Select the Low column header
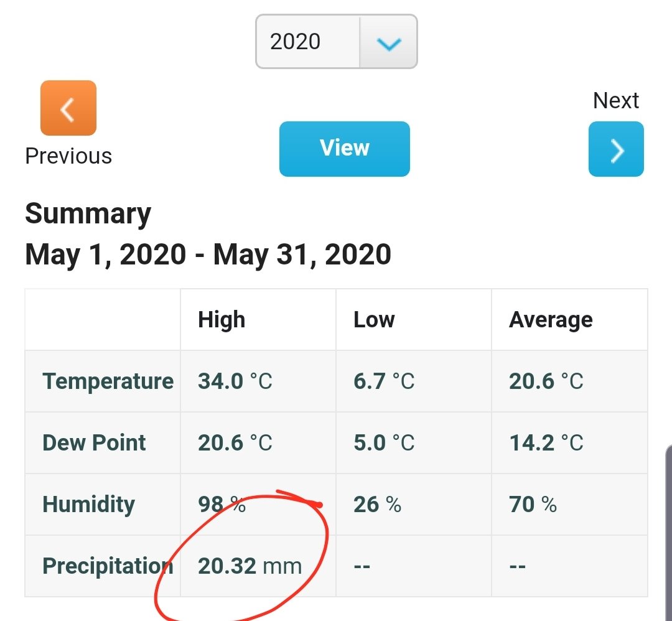Viewport: 672px width, 621px height. (374, 320)
